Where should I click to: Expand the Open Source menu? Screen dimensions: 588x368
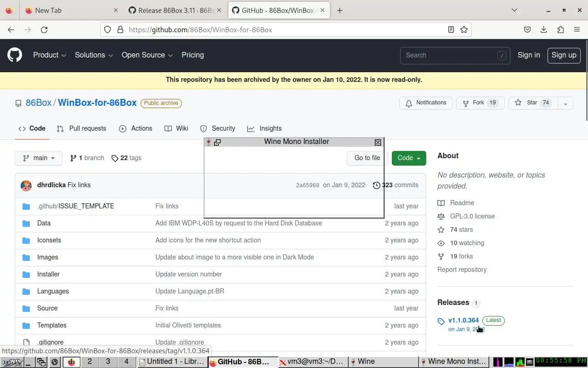pos(147,55)
